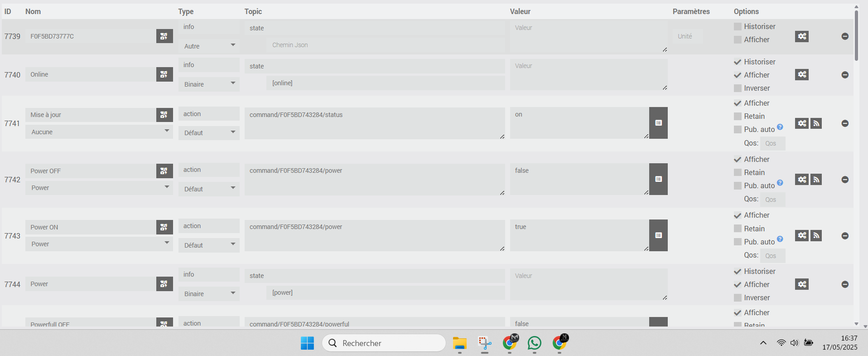Open the Aucune linked-info dropdown
This screenshot has width=868, height=356.
pyautogui.click(x=99, y=132)
